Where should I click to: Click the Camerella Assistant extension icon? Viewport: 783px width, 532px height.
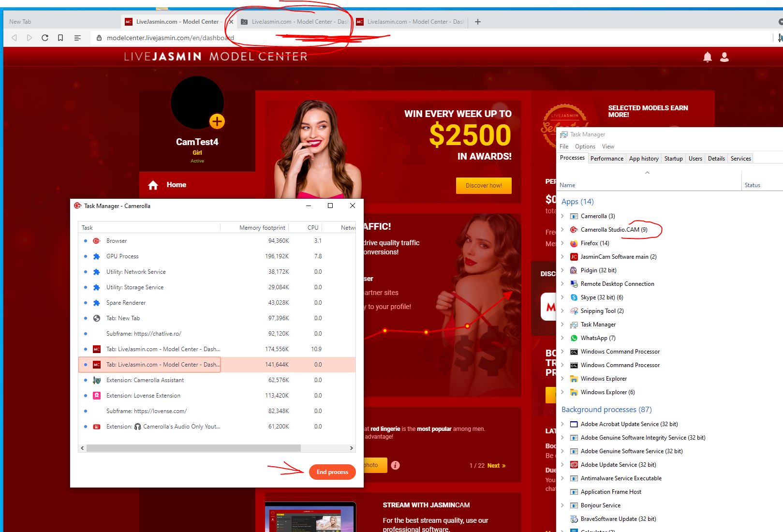(97, 380)
